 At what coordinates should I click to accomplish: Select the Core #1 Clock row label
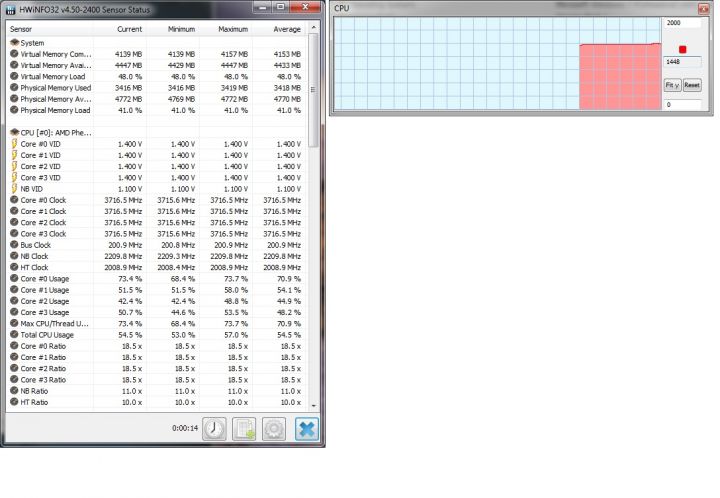click(x=43, y=211)
